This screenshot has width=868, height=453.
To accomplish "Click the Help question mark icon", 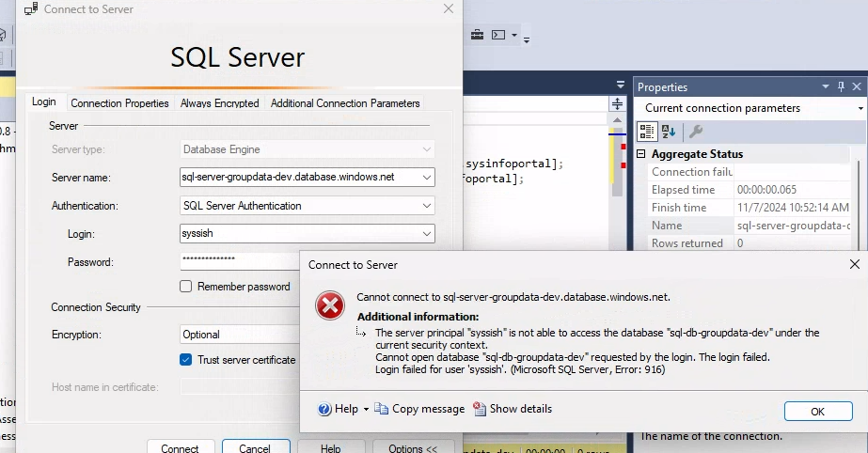I will (325, 409).
